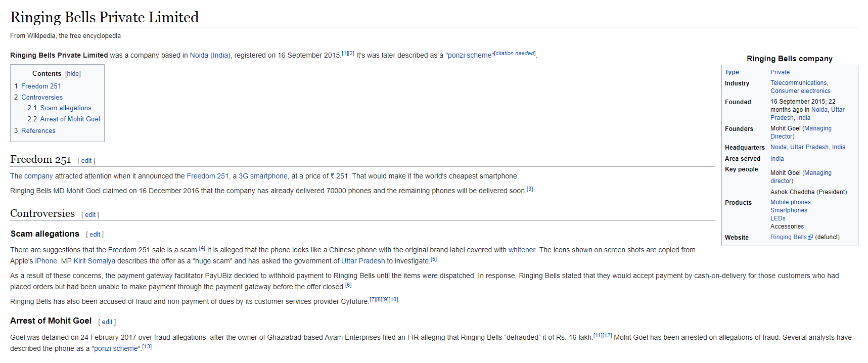Click the external link icon beside Ringing Bells website
The image size is (868, 363).
[x=810, y=237]
